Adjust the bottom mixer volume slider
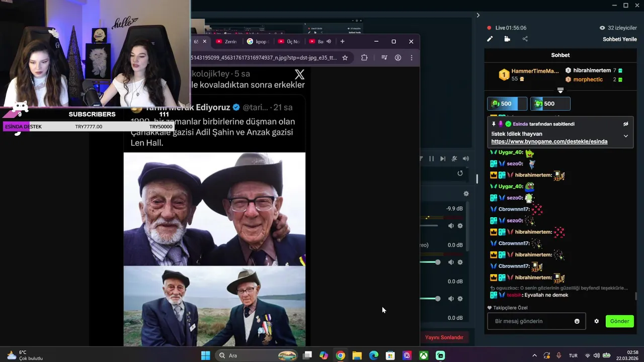Image resolution: width=644 pixels, height=362 pixels. [430, 299]
